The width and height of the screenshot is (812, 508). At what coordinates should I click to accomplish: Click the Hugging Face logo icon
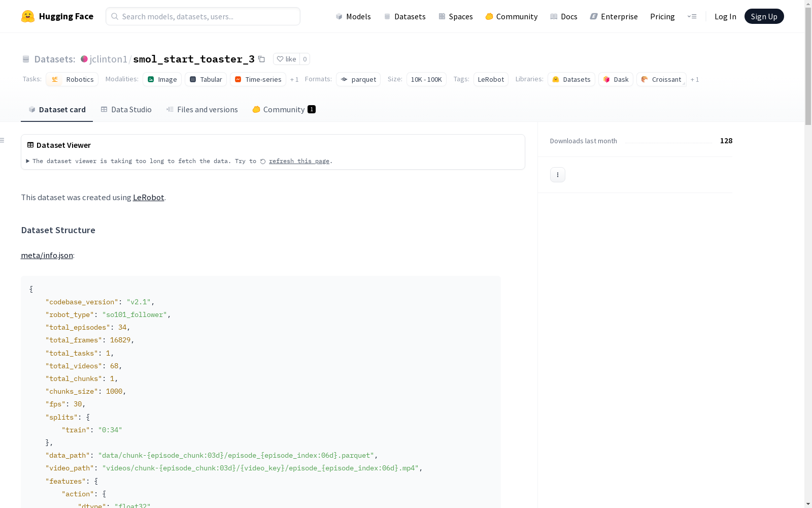[28, 16]
